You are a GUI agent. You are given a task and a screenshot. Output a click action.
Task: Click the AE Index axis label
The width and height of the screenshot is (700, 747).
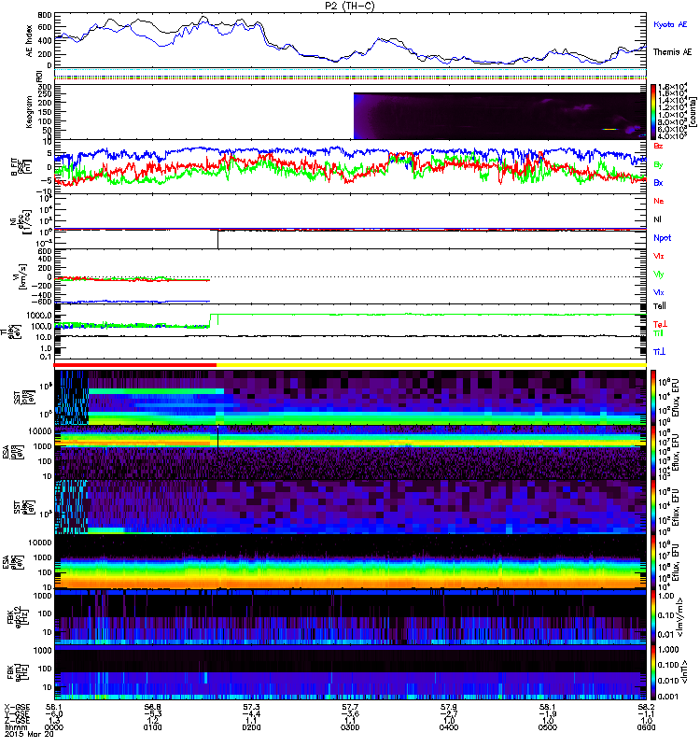click(30, 41)
